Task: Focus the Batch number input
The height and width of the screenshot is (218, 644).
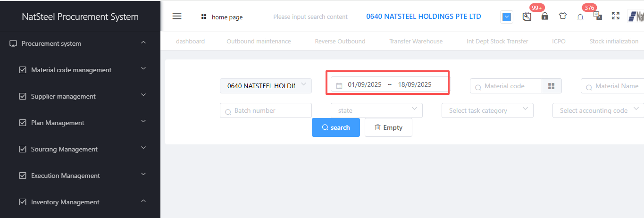Action: point(266,110)
